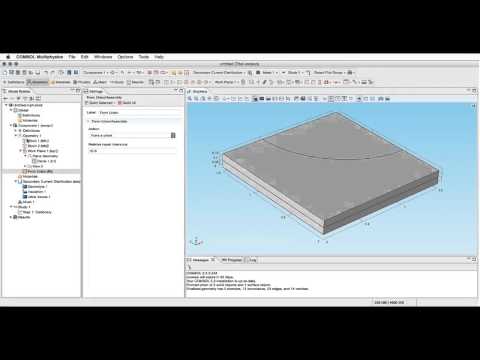Expand the Results tree node arrow
This screenshot has height=360, width=480.
pos(11,217)
